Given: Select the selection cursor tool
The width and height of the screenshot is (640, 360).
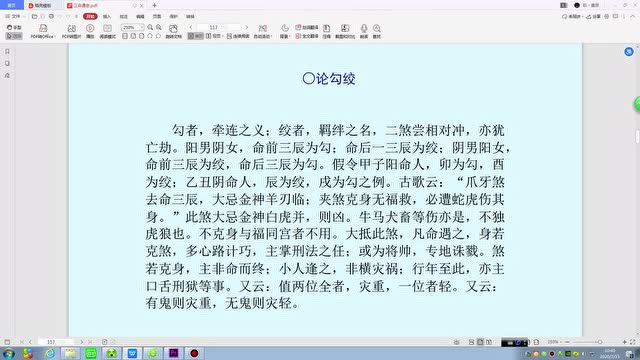Looking at the screenshot, I should coord(14,36).
